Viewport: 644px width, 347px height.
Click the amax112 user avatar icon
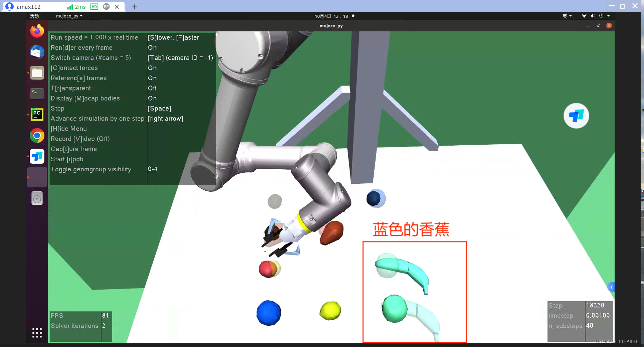pos(10,6)
